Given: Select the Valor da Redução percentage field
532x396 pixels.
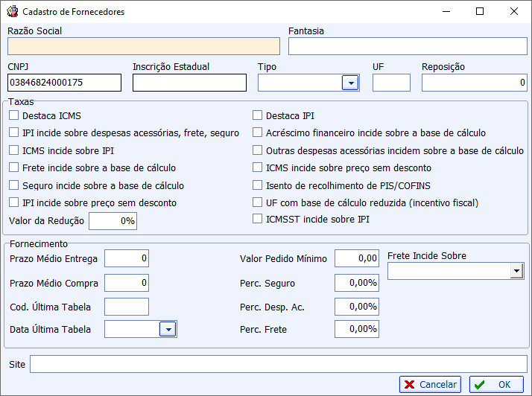Looking at the screenshot, I should (x=113, y=221).
